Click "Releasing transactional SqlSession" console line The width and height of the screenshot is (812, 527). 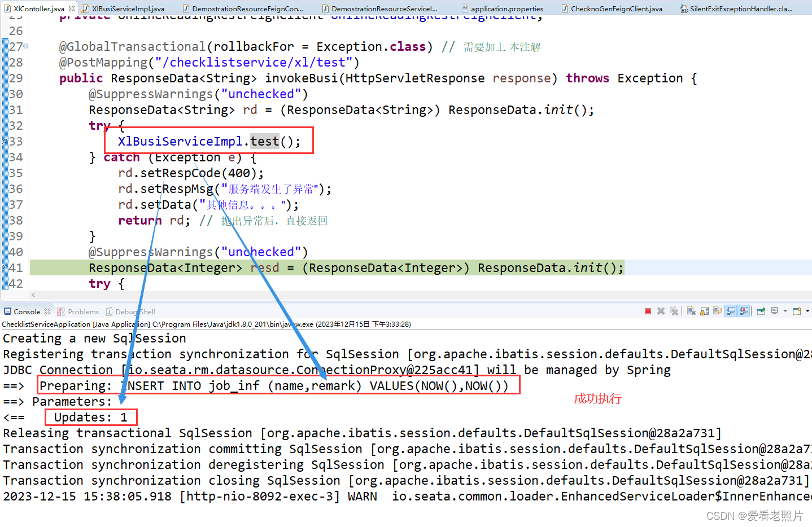click(x=362, y=433)
